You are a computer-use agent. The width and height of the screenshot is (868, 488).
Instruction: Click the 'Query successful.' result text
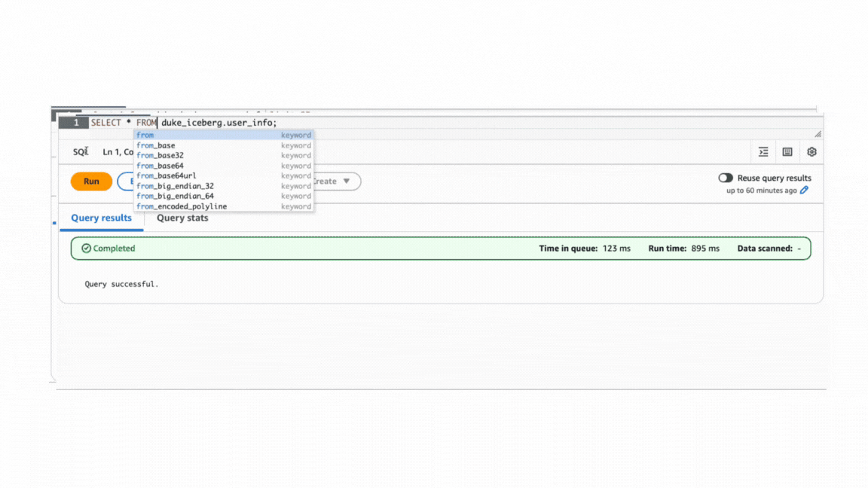121,284
